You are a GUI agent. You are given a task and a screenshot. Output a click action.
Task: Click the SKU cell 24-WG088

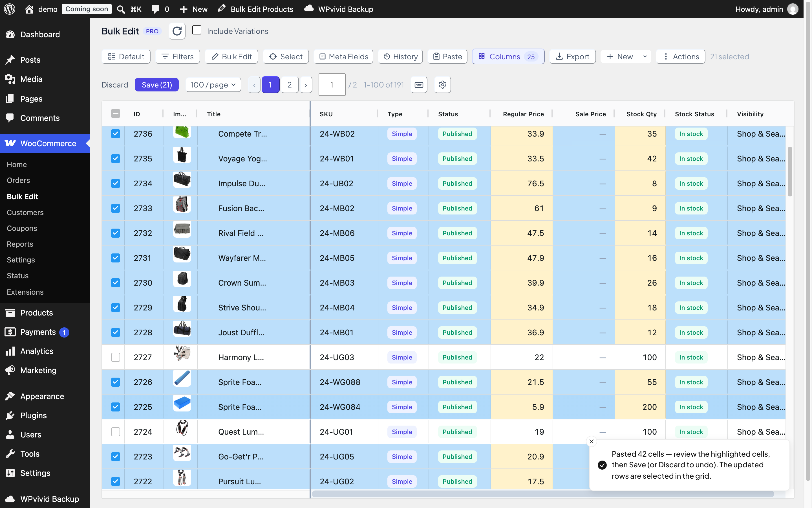[x=344, y=382]
